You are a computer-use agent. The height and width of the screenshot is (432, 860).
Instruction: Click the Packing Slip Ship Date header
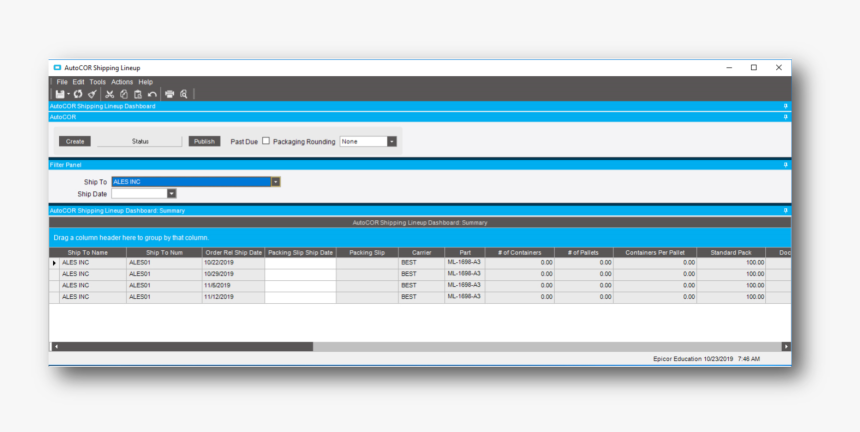(301, 253)
